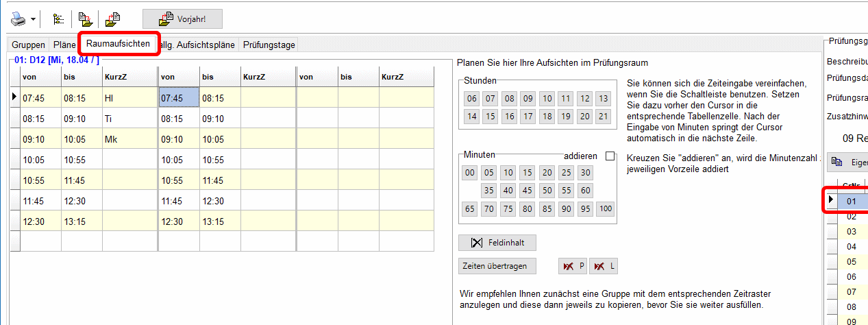868x325 pixels.
Task: Click the KurzZ cell containing Ti
Action: pos(129,118)
